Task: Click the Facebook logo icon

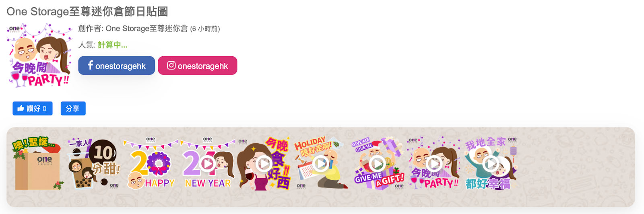Action: (91, 65)
